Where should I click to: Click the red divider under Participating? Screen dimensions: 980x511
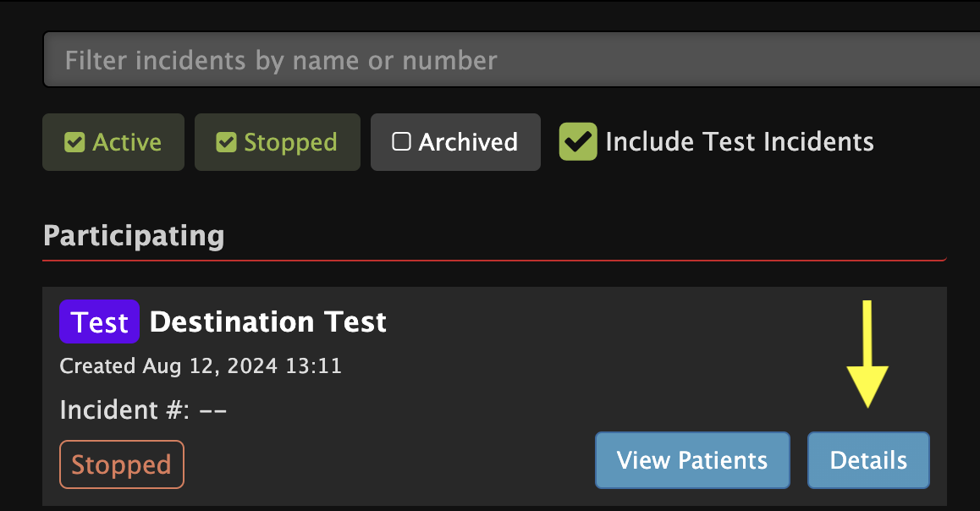494,260
